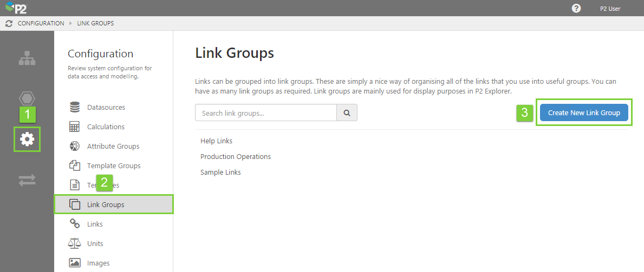Click the Search link groups field
The width and height of the screenshot is (644, 272).
tap(265, 113)
